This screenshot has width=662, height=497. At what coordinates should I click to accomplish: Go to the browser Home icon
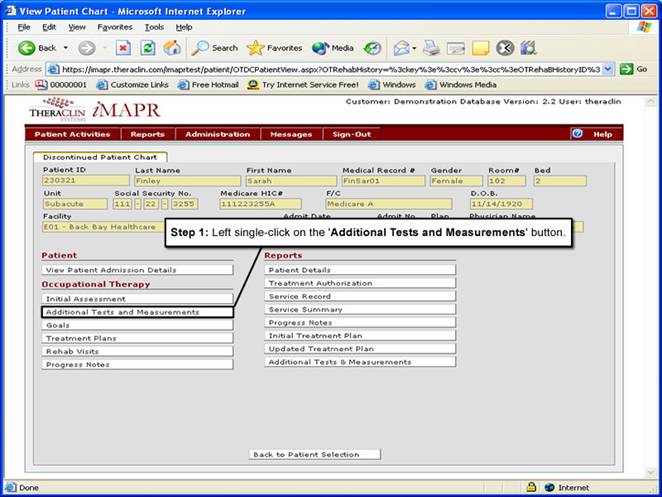click(172, 47)
